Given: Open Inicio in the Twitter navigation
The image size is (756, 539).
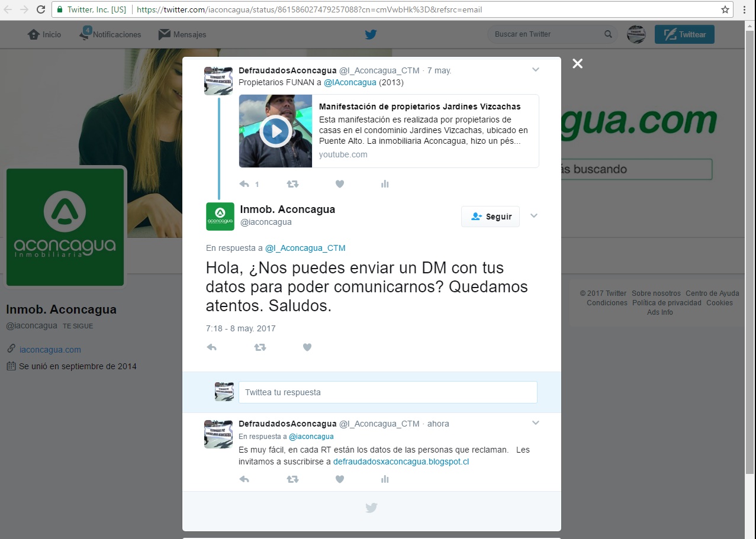Looking at the screenshot, I should tap(44, 34).
